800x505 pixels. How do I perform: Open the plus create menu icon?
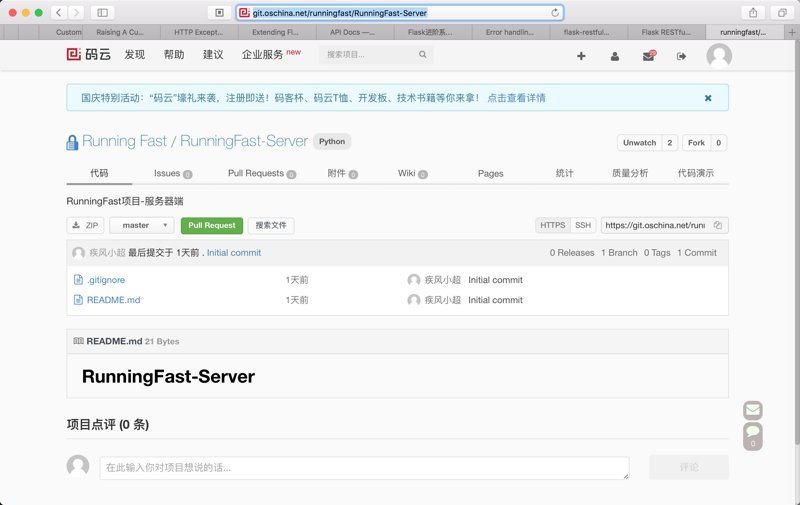(581, 56)
